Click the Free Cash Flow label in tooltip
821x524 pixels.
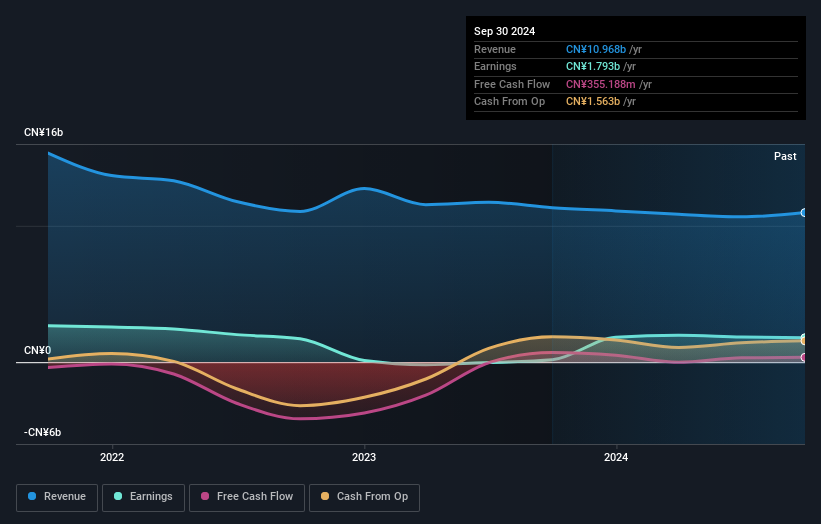click(x=512, y=84)
